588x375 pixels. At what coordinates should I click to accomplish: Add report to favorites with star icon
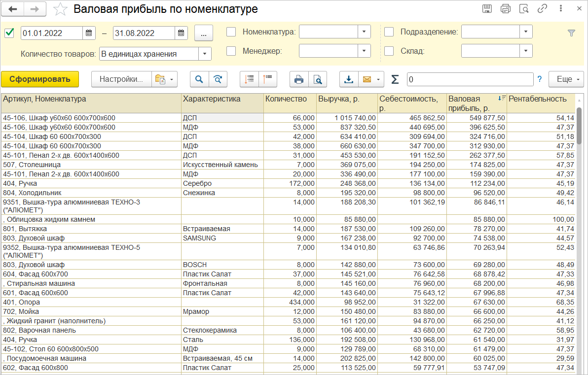(x=61, y=9)
